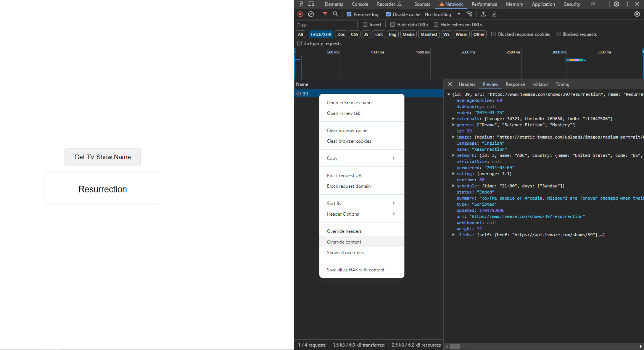
Task: Open the No throttling dropdown
Action: tap(443, 15)
